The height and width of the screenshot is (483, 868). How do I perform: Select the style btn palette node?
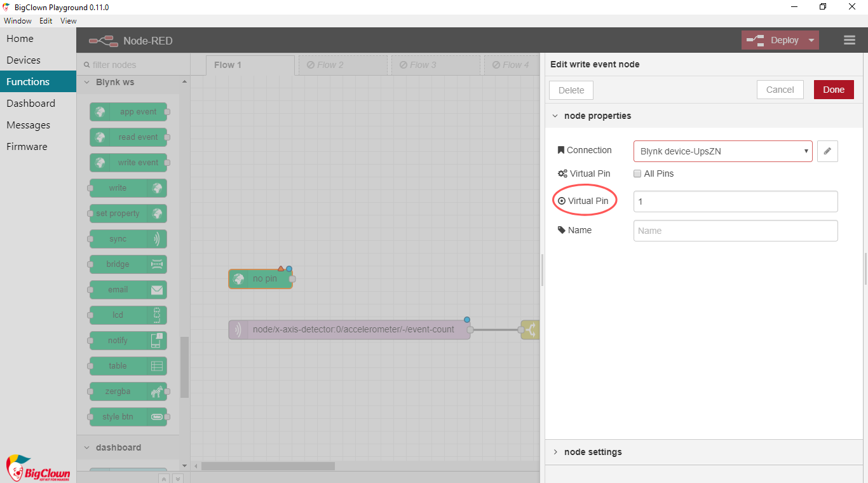(128, 417)
